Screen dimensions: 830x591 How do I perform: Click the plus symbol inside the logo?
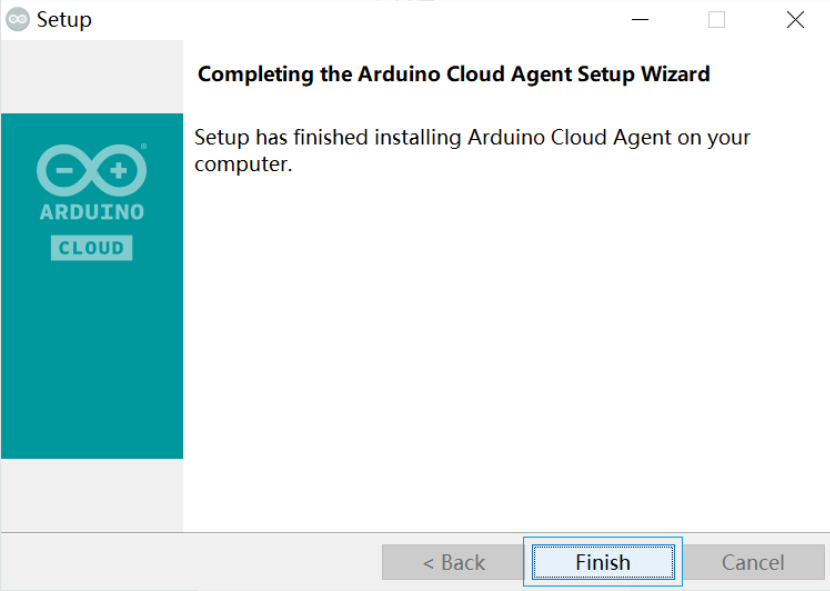[x=119, y=171]
